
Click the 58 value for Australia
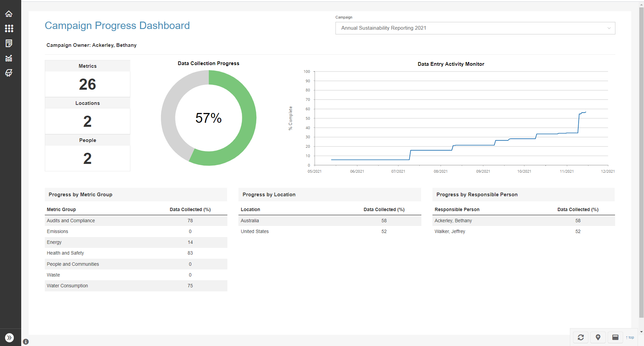384,221
